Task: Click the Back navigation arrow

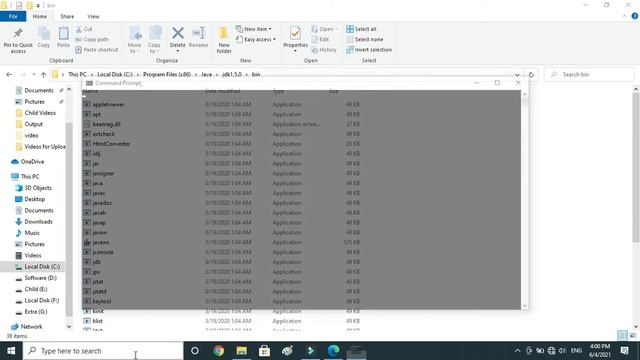Action: pos(9,74)
